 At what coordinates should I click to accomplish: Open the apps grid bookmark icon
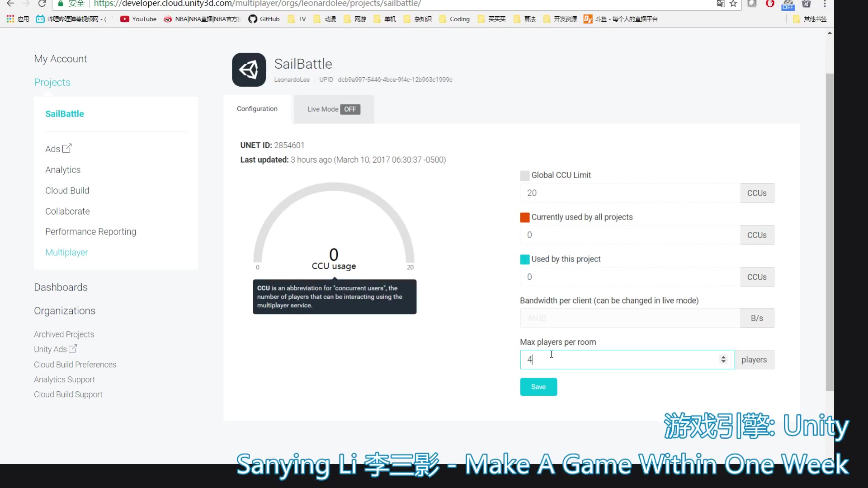click(x=10, y=19)
